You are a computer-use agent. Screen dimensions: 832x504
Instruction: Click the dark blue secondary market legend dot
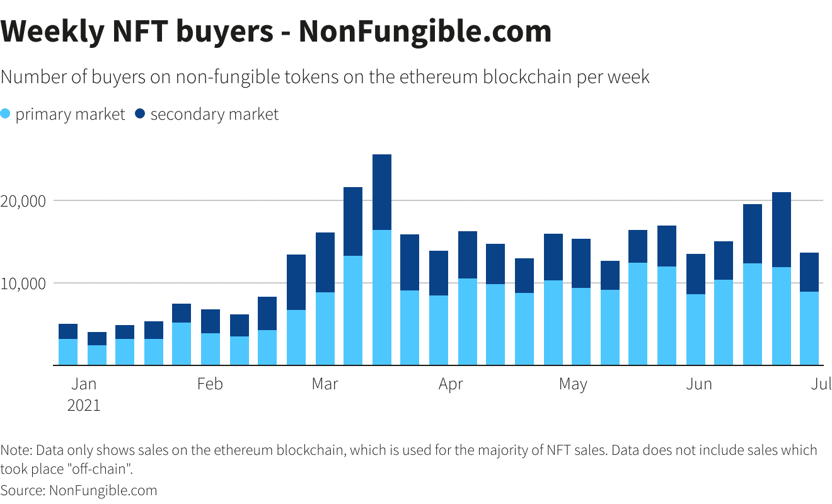pos(140,114)
